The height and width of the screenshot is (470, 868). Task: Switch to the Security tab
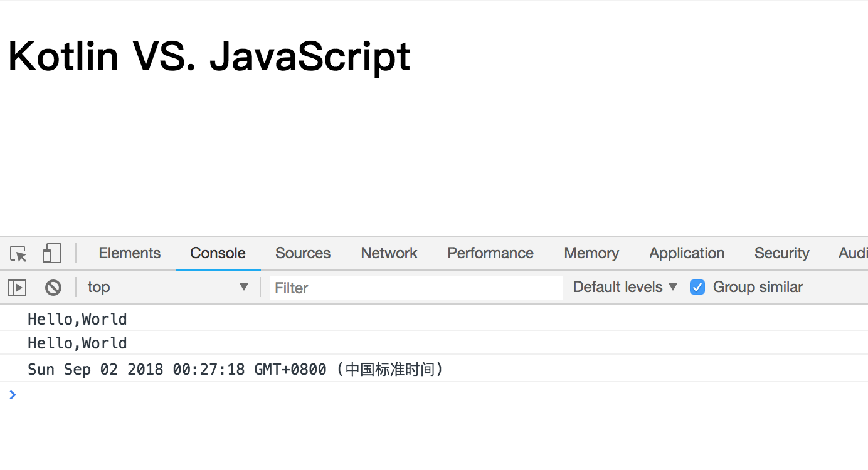(781, 253)
